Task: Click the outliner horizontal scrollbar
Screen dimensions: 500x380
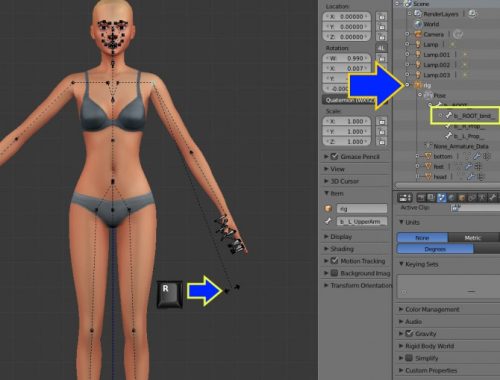Action: [447, 185]
